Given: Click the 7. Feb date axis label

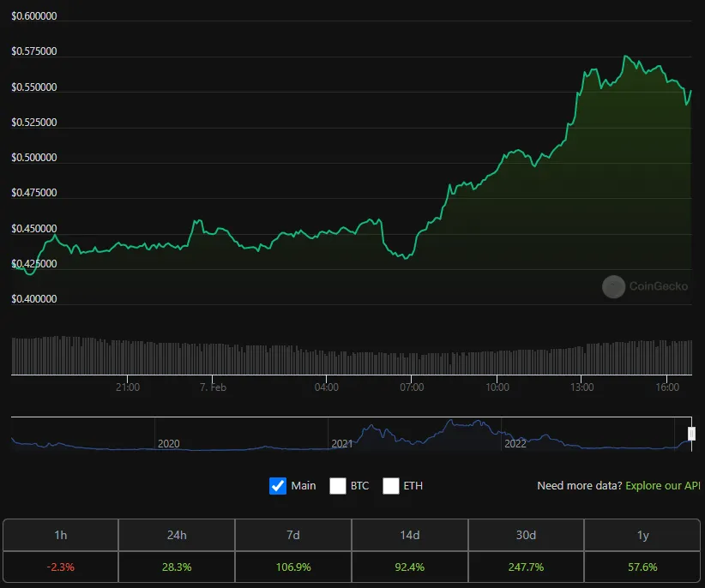Looking at the screenshot, I should tap(213, 387).
